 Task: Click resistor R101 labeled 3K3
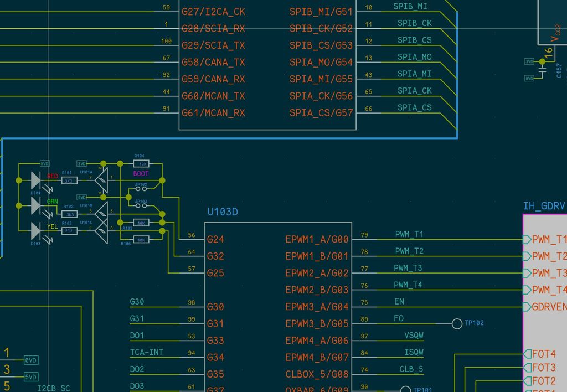pos(69,180)
